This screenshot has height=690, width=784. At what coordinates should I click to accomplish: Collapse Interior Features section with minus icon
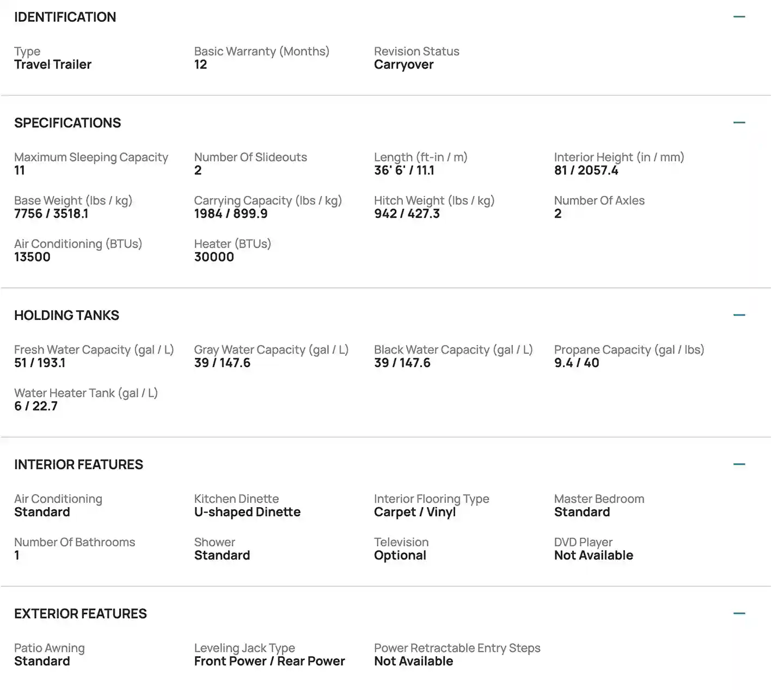739,464
